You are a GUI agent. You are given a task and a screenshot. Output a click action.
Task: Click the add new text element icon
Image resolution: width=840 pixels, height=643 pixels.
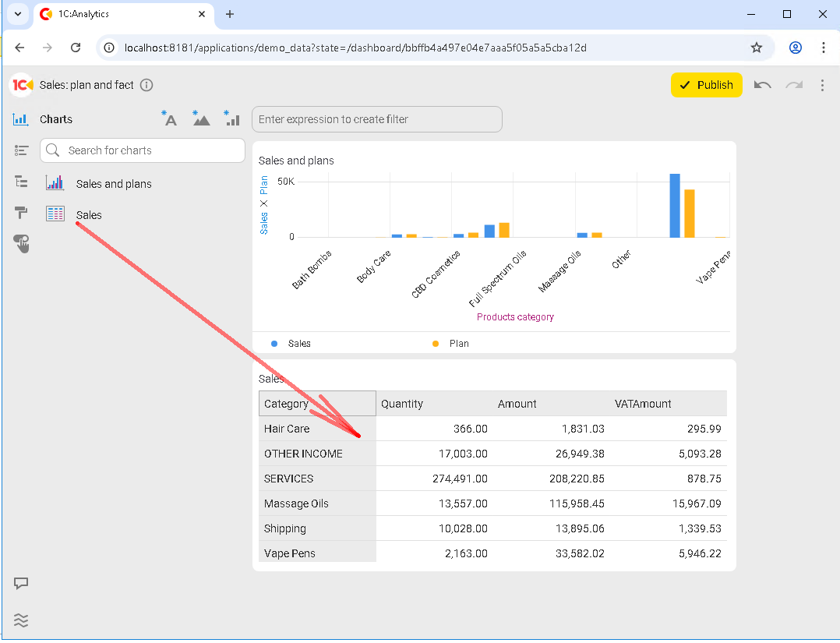point(169,118)
